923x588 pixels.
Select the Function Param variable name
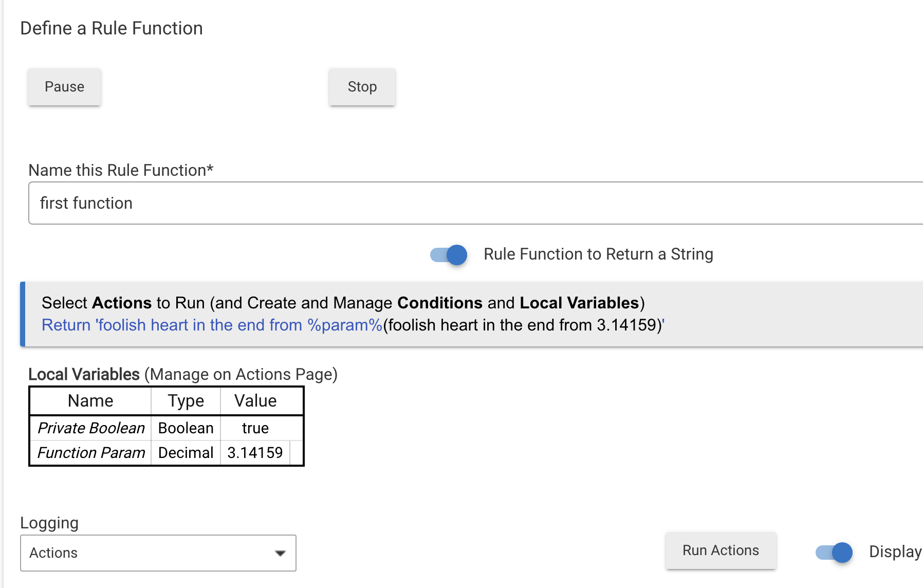pos(91,453)
